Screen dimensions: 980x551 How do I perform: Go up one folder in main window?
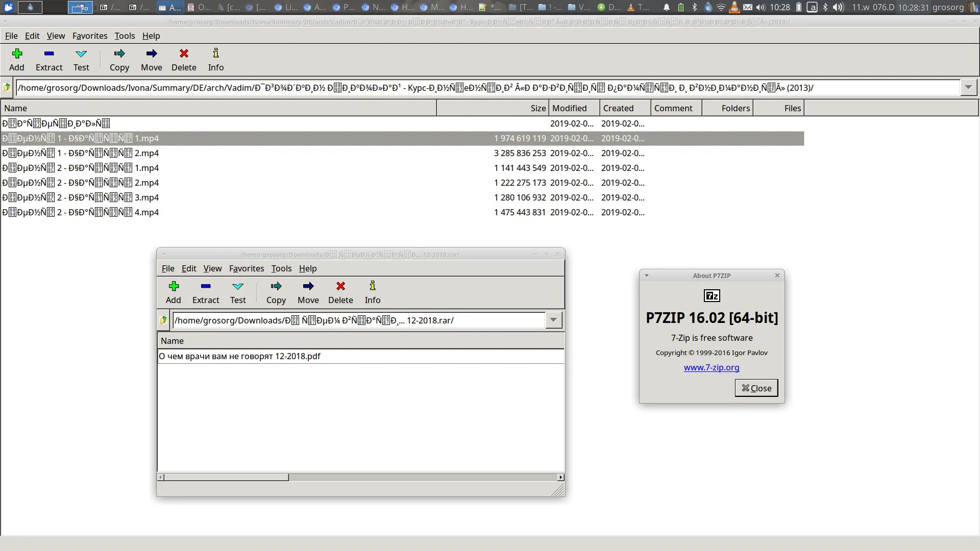(7, 88)
